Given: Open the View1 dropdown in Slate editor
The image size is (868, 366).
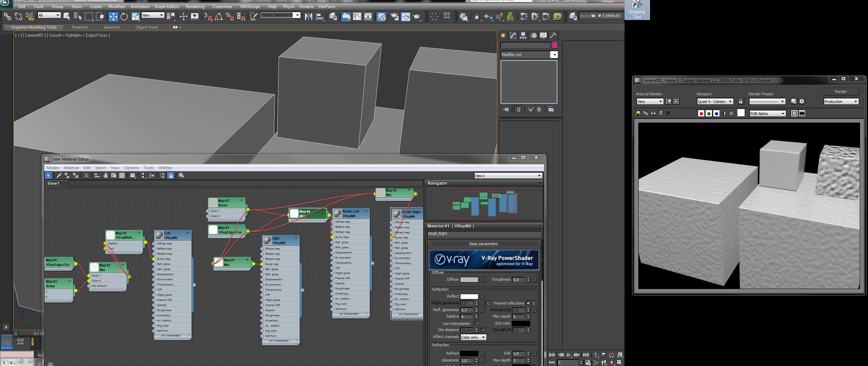Looking at the screenshot, I should pos(508,176).
